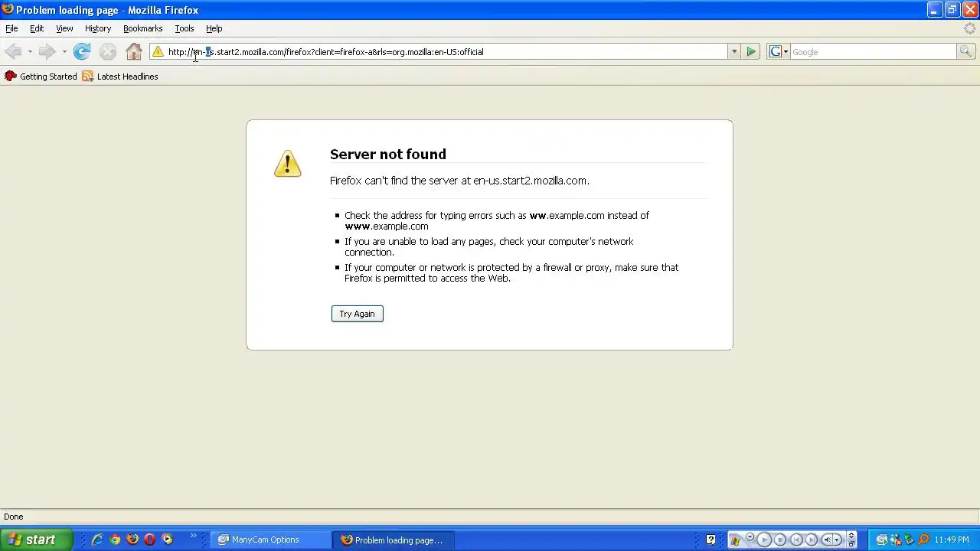Open the Edit menu

(x=37, y=28)
